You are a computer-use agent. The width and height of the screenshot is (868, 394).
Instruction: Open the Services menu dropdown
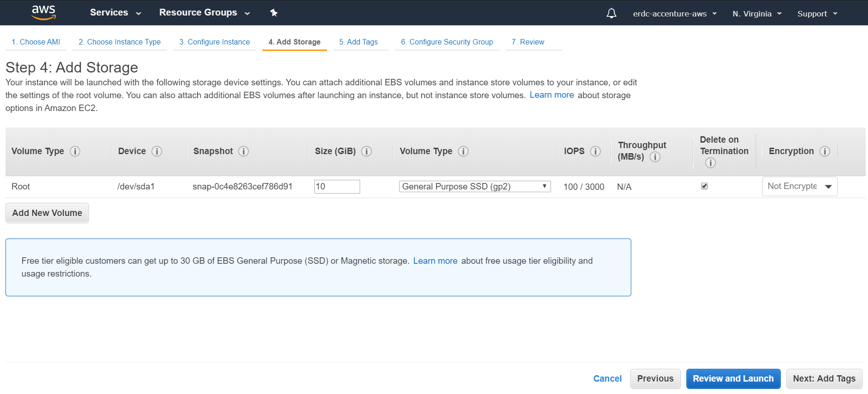pyautogui.click(x=115, y=13)
